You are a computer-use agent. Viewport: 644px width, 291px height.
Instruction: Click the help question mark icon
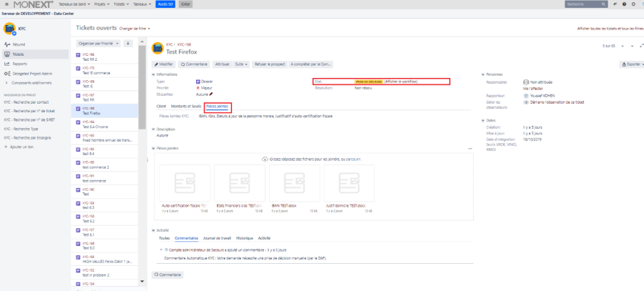coord(623,4)
